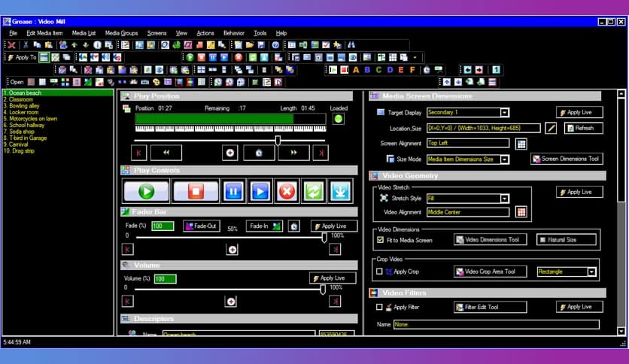Click the large red Stop button
Screen dimensions: 629x364
pyautogui.click(x=196, y=191)
